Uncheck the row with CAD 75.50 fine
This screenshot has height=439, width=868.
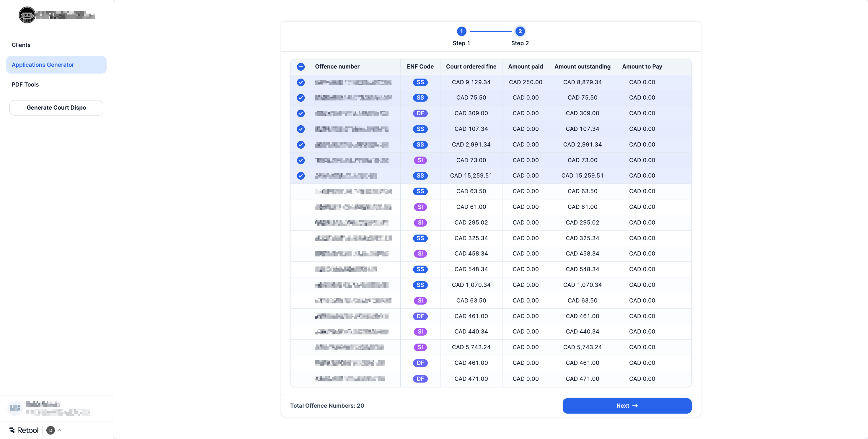(x=301, y=98)
